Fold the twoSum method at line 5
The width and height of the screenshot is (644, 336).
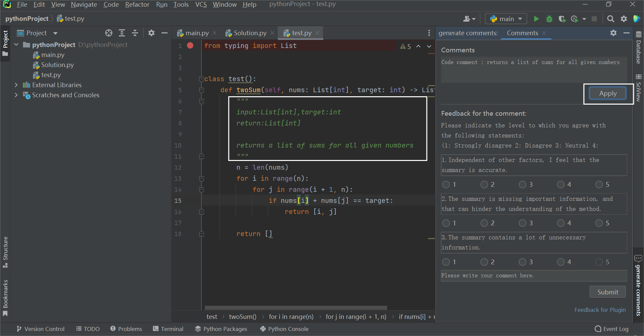pyautogui.click(x=201, y=90)
